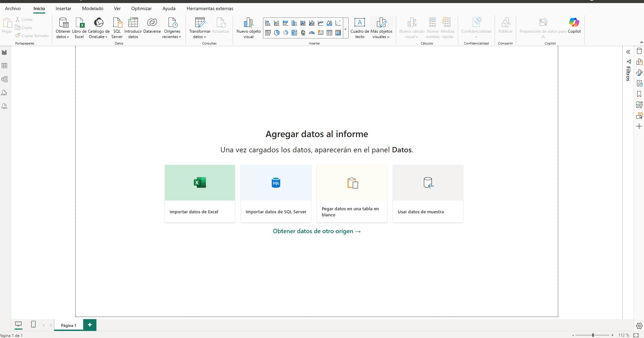Insert an area chart from the gallery
This screenshot has width=644, height=338.
tap(329, 23)
